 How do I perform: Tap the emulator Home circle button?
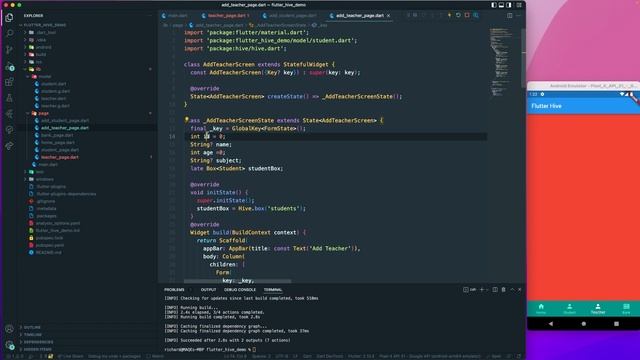584,323
